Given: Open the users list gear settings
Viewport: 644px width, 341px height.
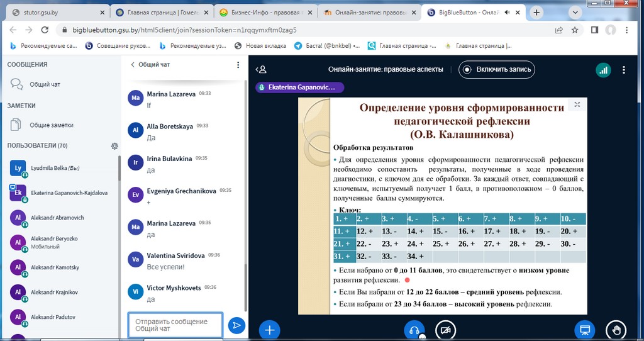Looking at the screenshot, I should coord(114,146).
